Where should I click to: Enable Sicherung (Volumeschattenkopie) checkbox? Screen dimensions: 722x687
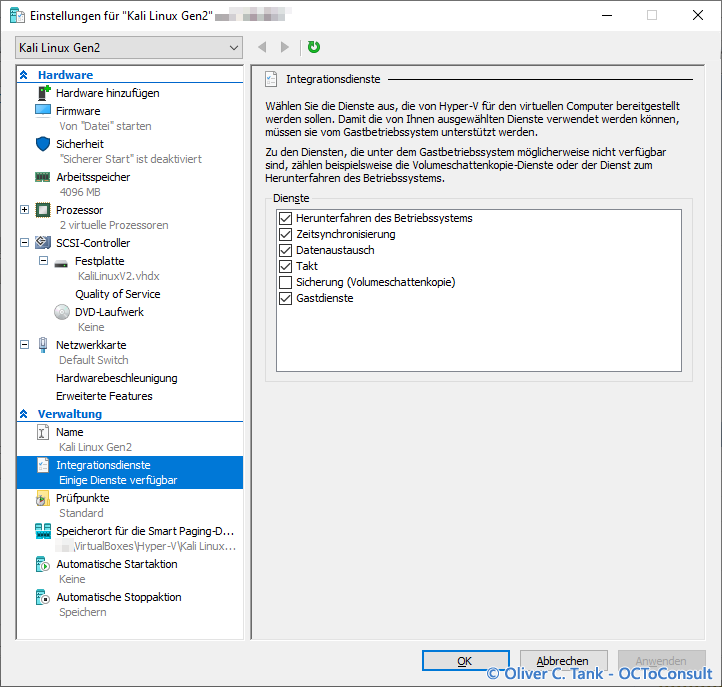coord(285,282)
